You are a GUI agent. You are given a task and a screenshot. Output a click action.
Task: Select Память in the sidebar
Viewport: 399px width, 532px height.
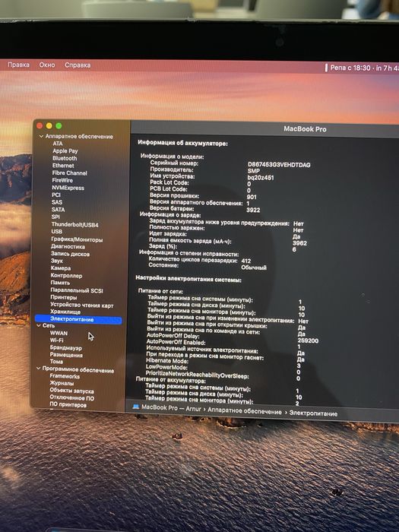click(x=60, y=283)
